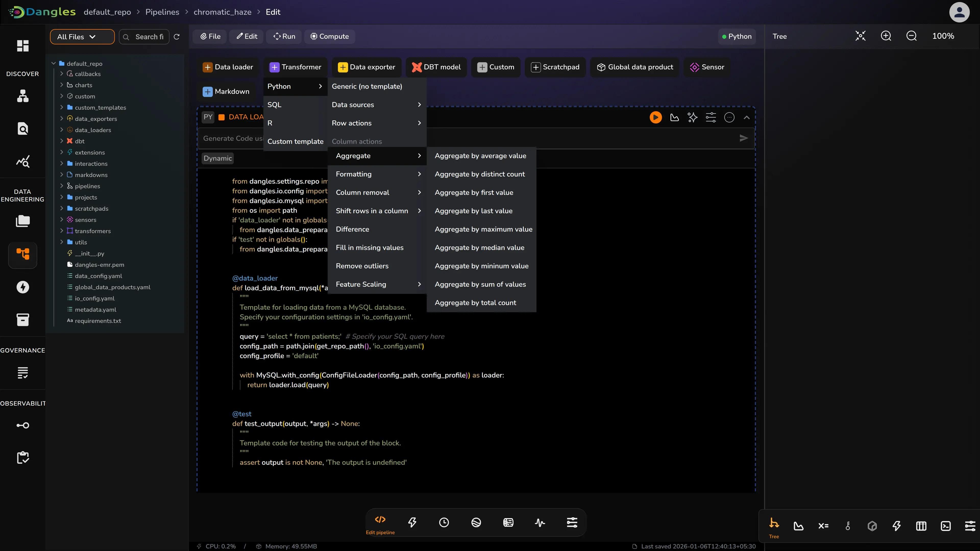The image size is (980, 551).
Task: Open more options via the ellipsis icon
Action: (729, 117)
